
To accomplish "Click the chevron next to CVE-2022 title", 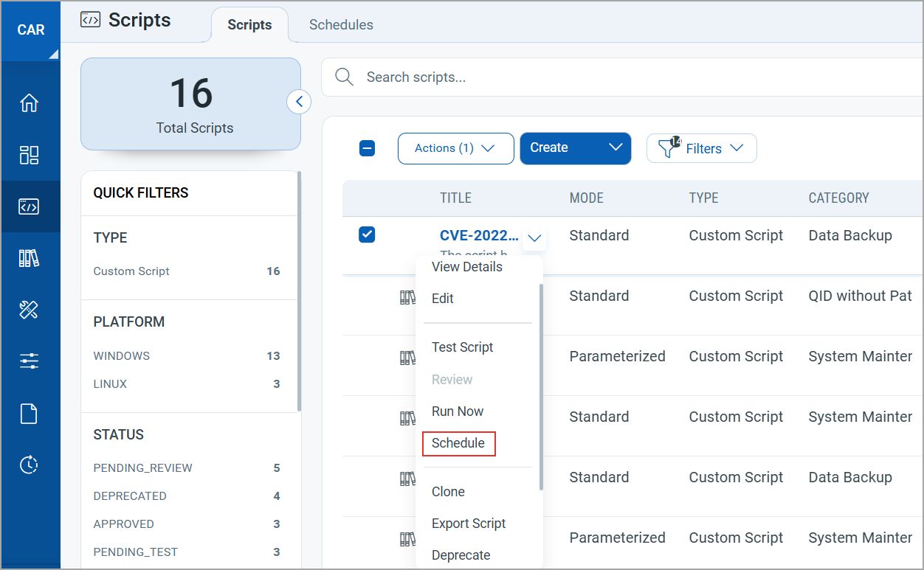I will 535,238.
